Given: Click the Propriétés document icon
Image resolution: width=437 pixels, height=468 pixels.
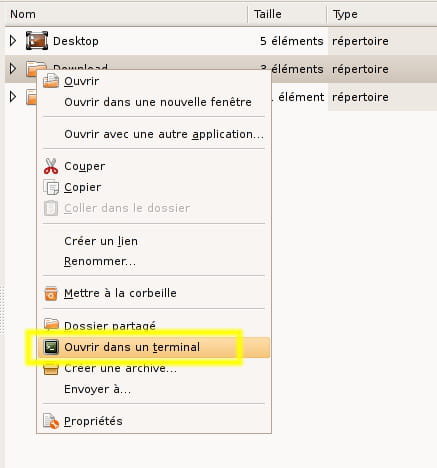Looking at the screenshot, I should [x=51, y=421].
